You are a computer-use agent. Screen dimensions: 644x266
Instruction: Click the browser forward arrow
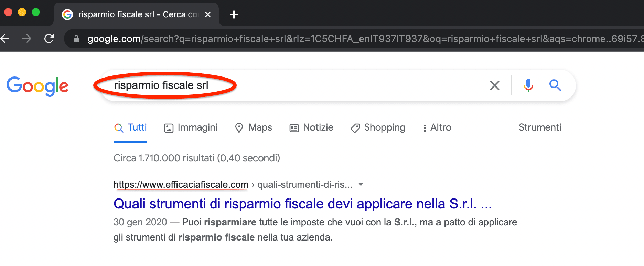(x=27, y=39)
